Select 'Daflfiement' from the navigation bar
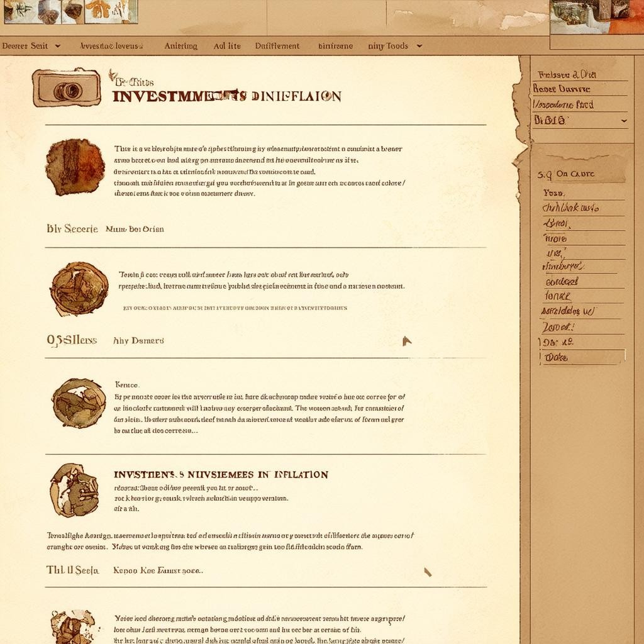 pyautogui.click(x=277, y=46)
